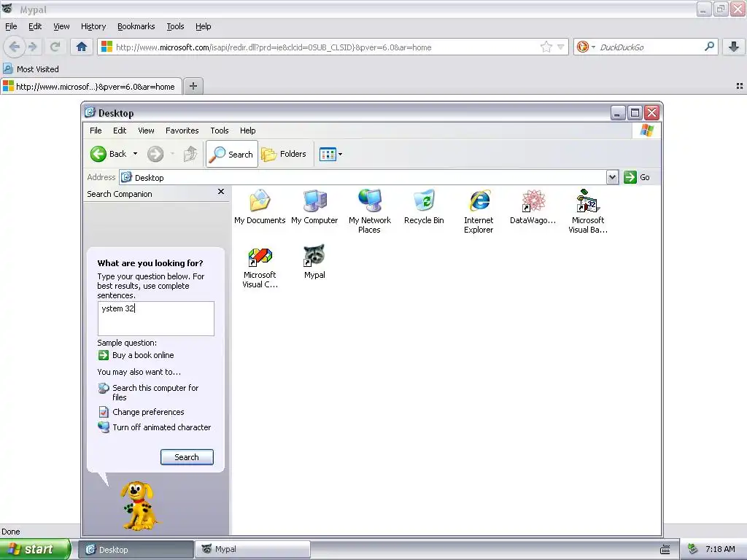Screen dimensions: 747x560
Task: Open Most Visited bookmarks folder
Action: point(31,69)
